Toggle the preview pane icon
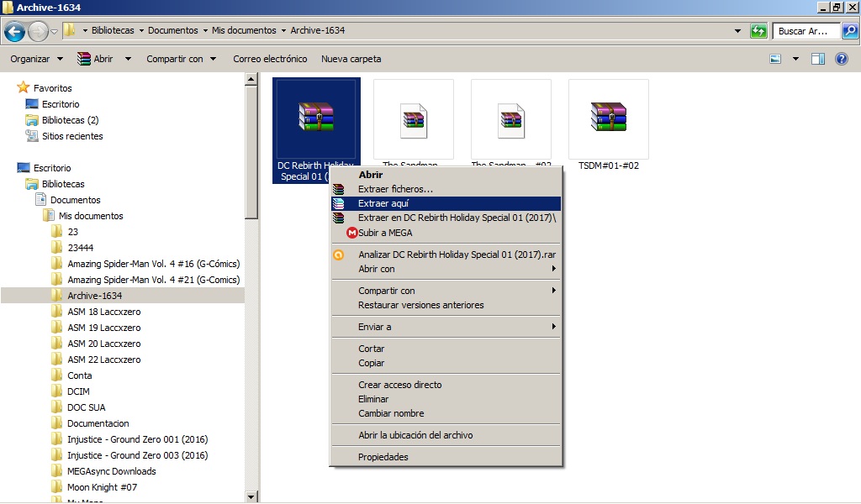This screenshot has height=504, width=861. pos(817,59)
